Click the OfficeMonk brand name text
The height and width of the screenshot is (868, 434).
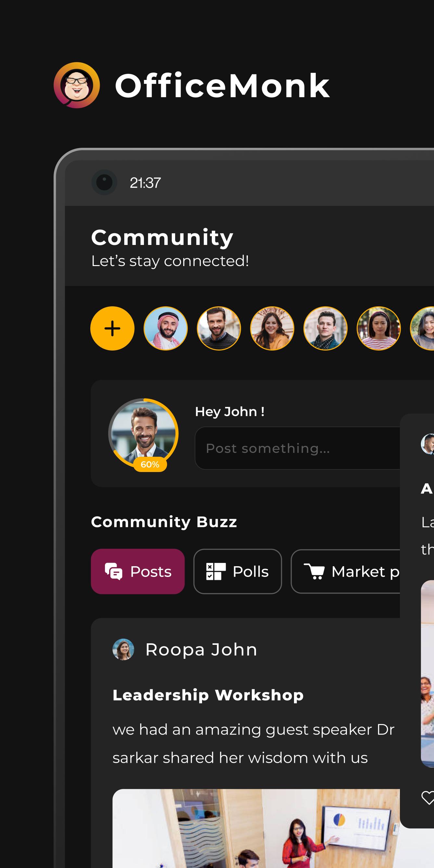[223, 85]
